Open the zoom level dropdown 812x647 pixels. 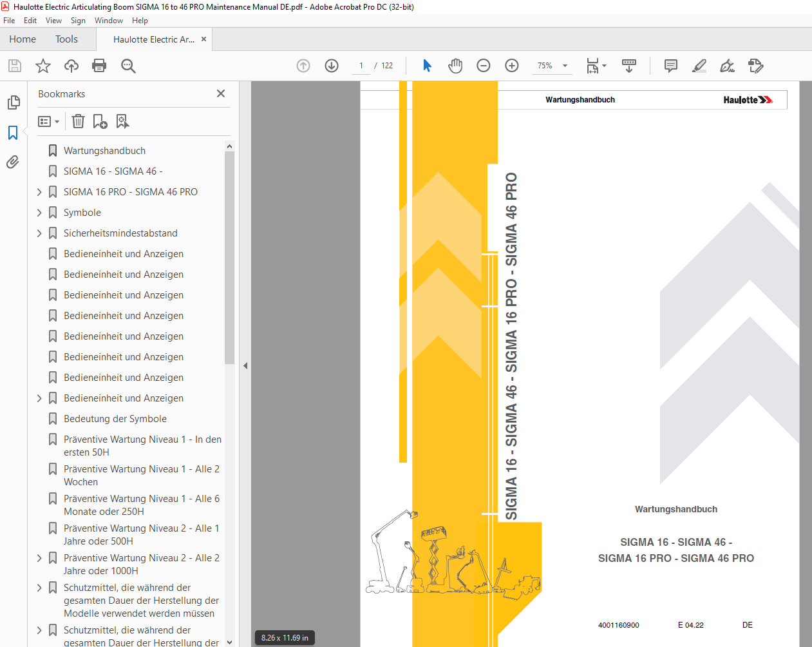coord(565,66)
